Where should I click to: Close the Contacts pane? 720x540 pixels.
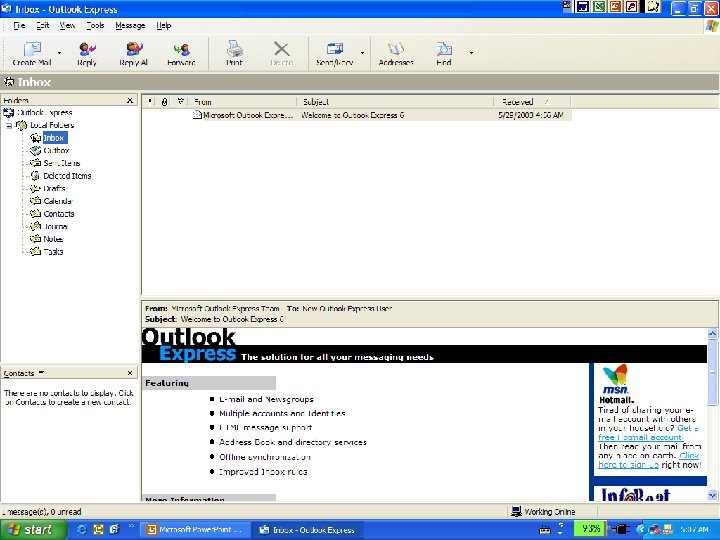[x=130, y=373]
